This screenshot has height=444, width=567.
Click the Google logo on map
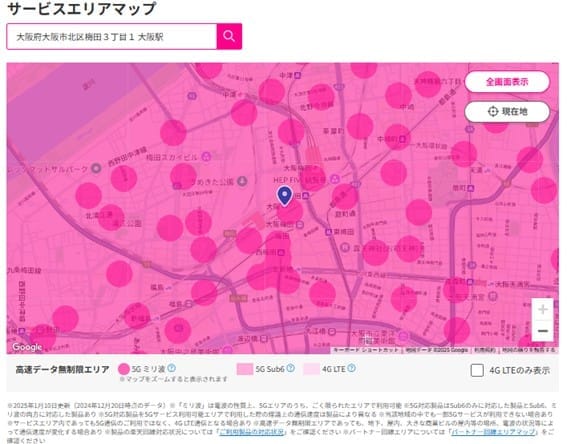tap(27, 347)
